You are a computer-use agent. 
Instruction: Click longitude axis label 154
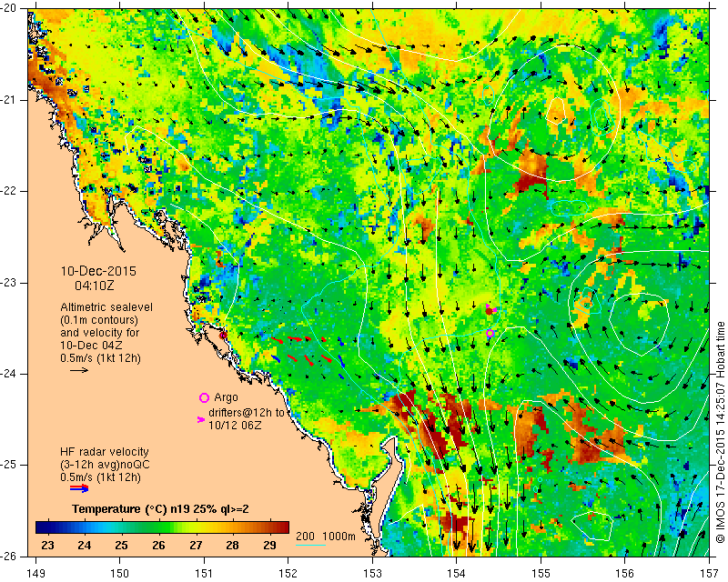point(457,574)
